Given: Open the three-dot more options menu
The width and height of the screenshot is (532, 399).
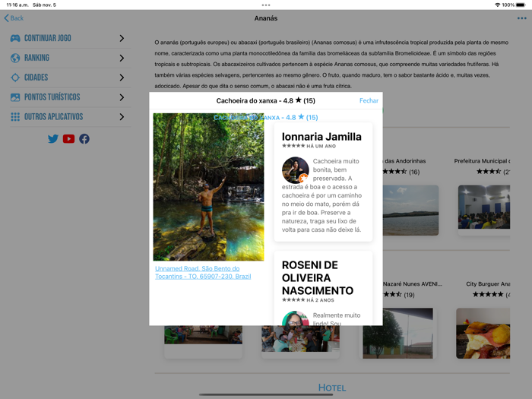Looking at the screenshot, I should 521,18.
